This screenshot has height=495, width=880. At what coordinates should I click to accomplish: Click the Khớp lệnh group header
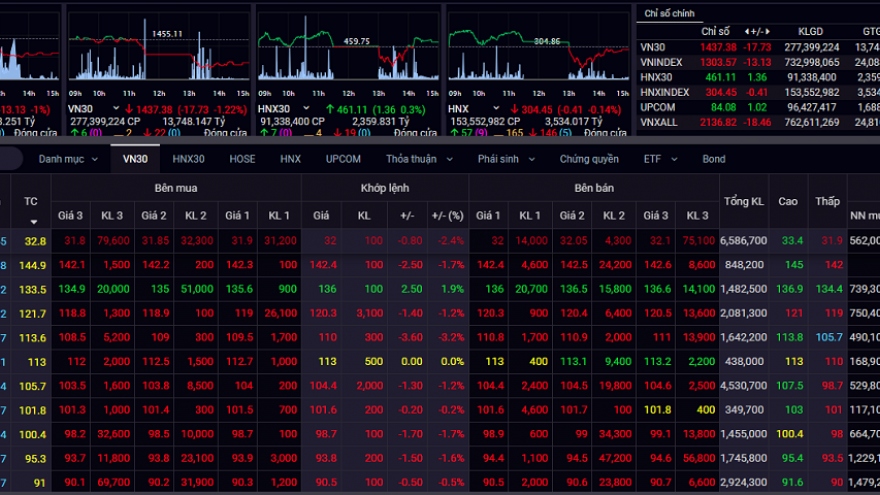pos(385,188)
